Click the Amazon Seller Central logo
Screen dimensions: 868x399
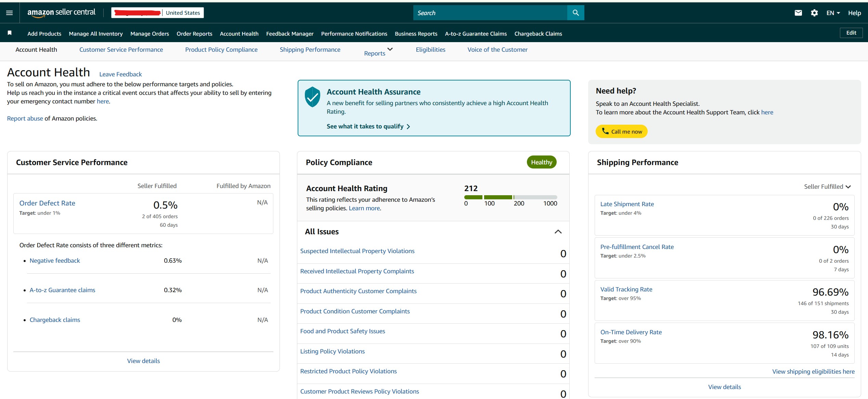pos(61,13)
